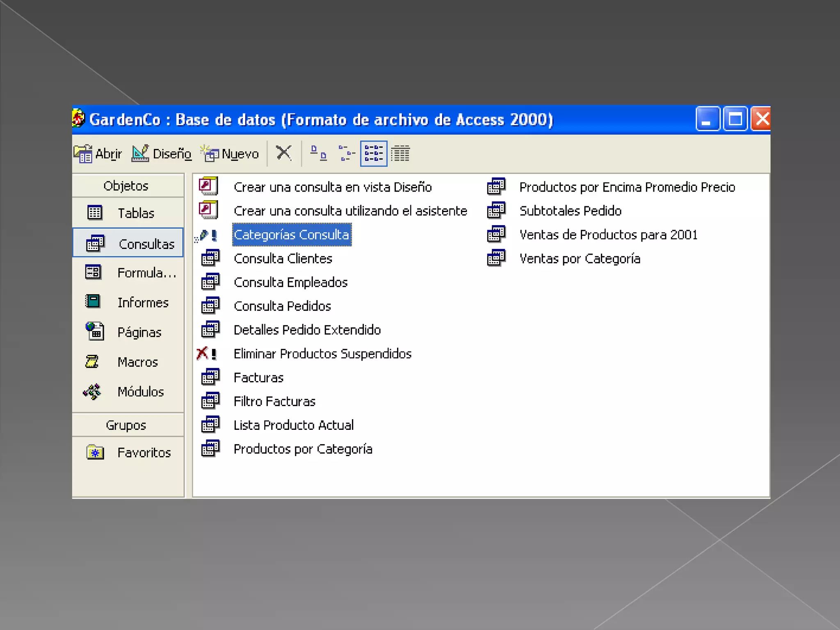
Task: Click the delete X toolbar icon
Action: point(283,153)
